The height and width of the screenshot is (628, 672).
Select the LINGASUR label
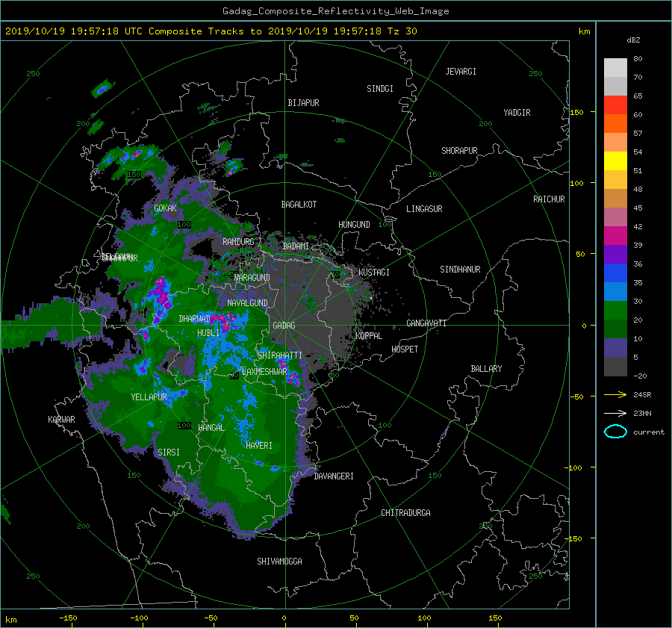[424, 209]
